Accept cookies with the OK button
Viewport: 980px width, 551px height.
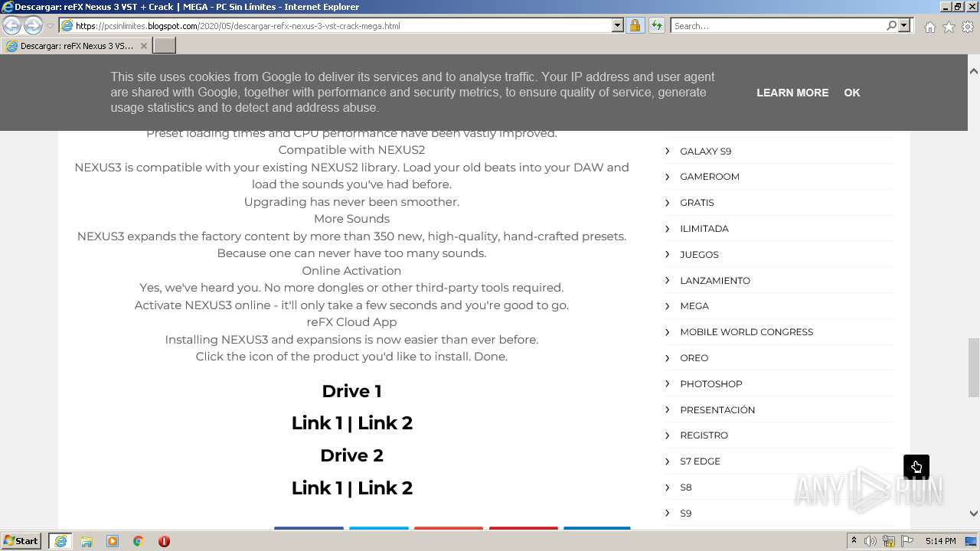(x=852, y=93)
